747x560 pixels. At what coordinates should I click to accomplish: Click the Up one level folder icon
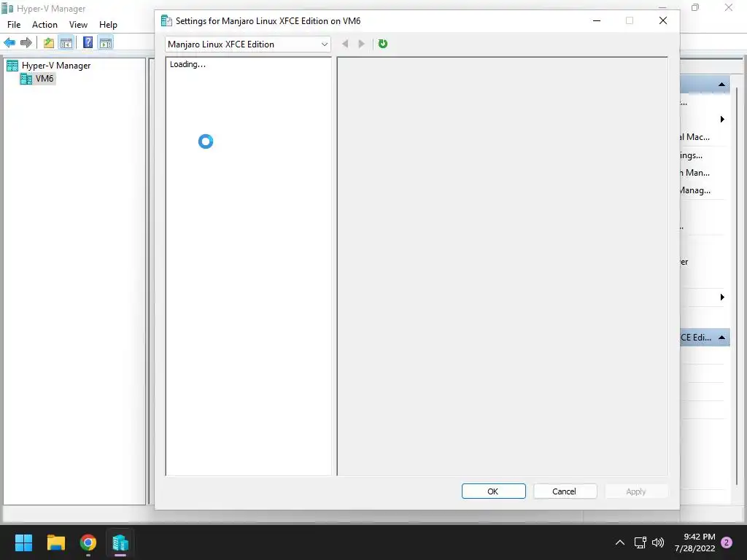49,43
